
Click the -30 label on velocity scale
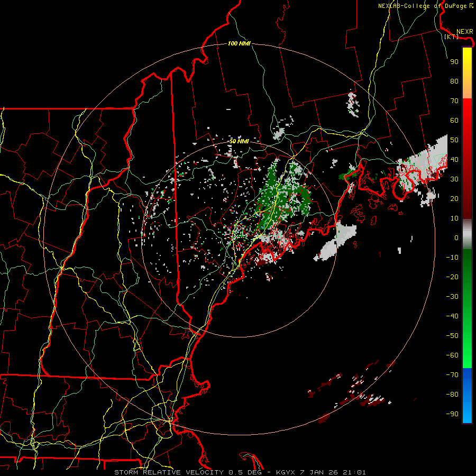pyautogui.click(x=452, y=297)
